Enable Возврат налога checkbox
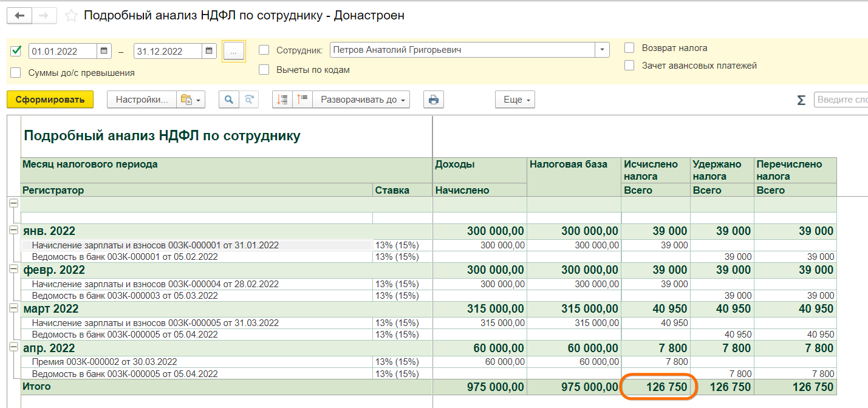Screen dimensions: 868x408 pyautogui.click(x=629, y=47)
